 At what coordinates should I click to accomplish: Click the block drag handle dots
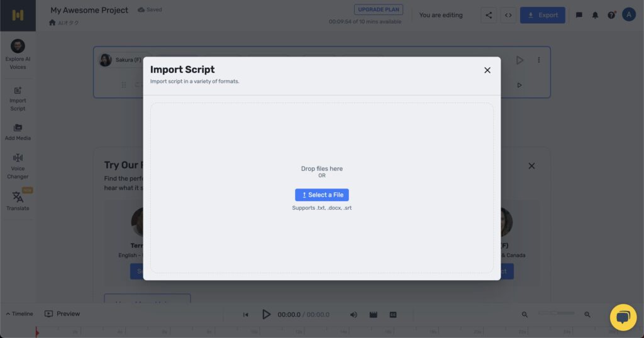124,85
